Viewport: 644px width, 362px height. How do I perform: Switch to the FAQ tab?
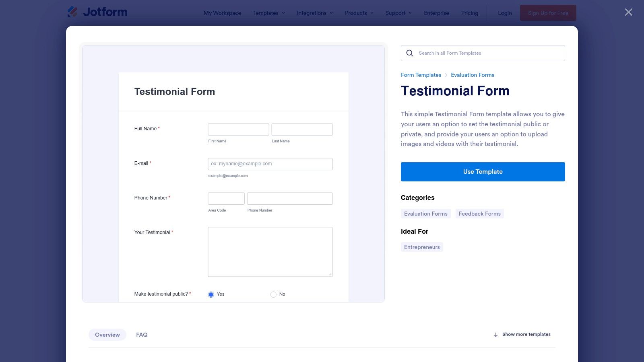point(142,334)
